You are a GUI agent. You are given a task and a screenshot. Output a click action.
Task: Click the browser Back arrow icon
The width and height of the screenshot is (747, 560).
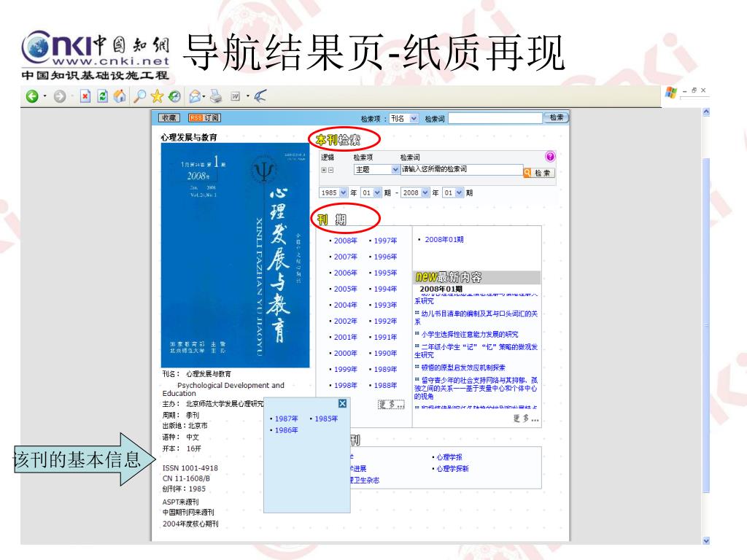32,97
